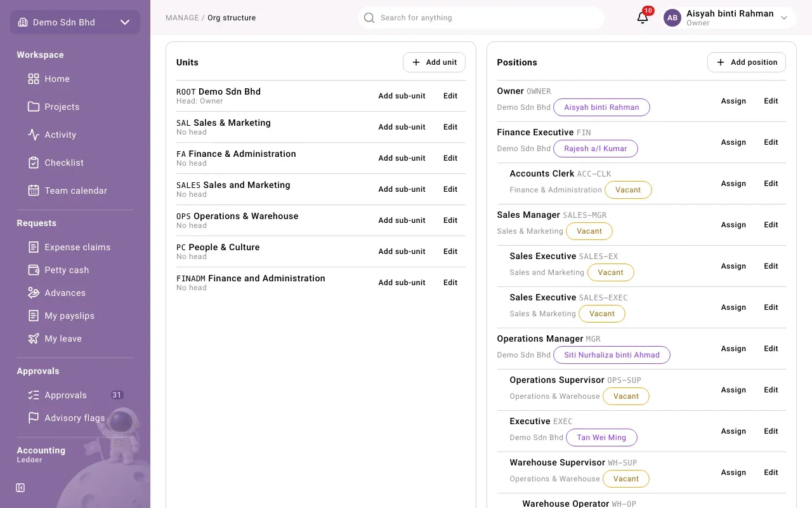Click the My leave airplane icon
This screenshot has height=508, width=812.
click(34, 338)
